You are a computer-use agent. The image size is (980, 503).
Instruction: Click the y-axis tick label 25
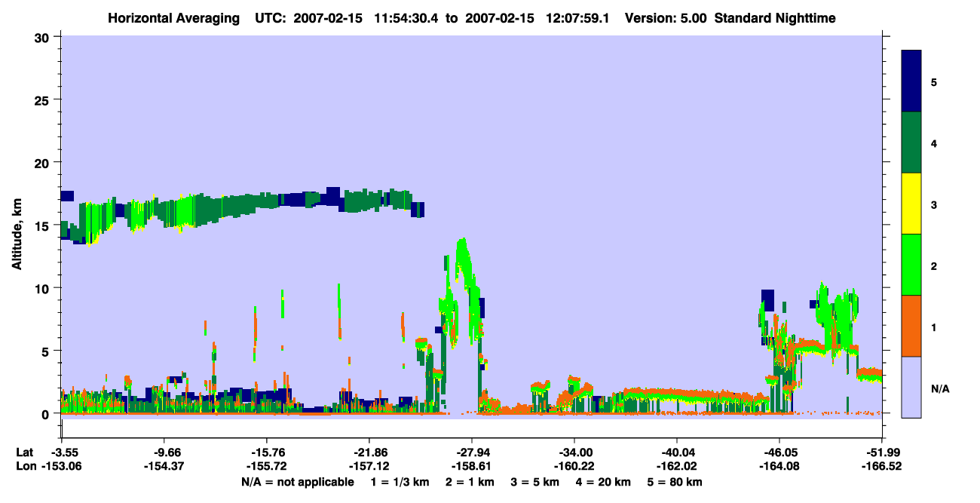pos(43,100)
